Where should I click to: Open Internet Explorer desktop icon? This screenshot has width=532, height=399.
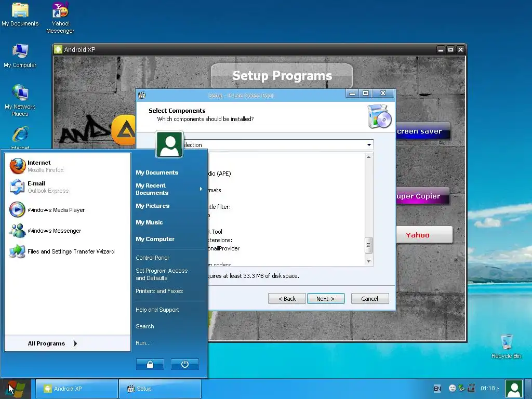pyautogui.click(x=20, y=137)
